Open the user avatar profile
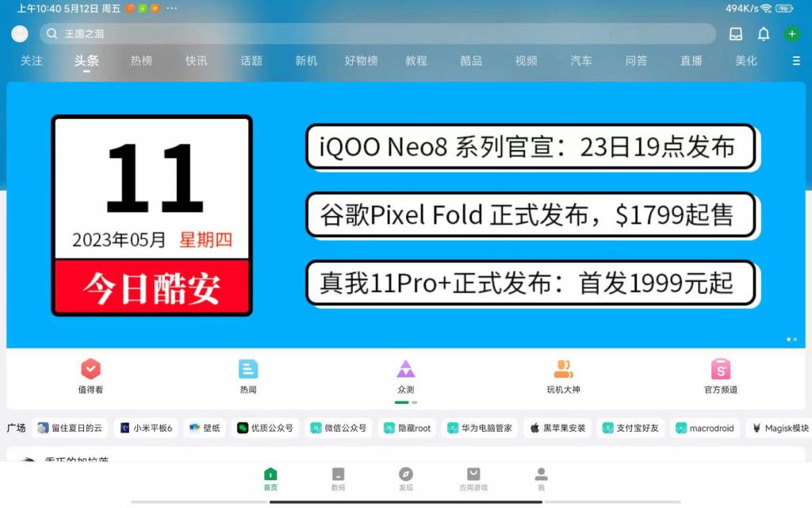The width and height of the screenshot is (812, 508). click(20, 33)
